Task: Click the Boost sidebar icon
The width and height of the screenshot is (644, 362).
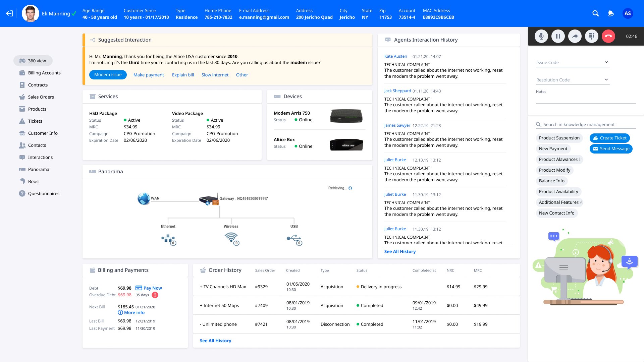Action: click(22, 181)
